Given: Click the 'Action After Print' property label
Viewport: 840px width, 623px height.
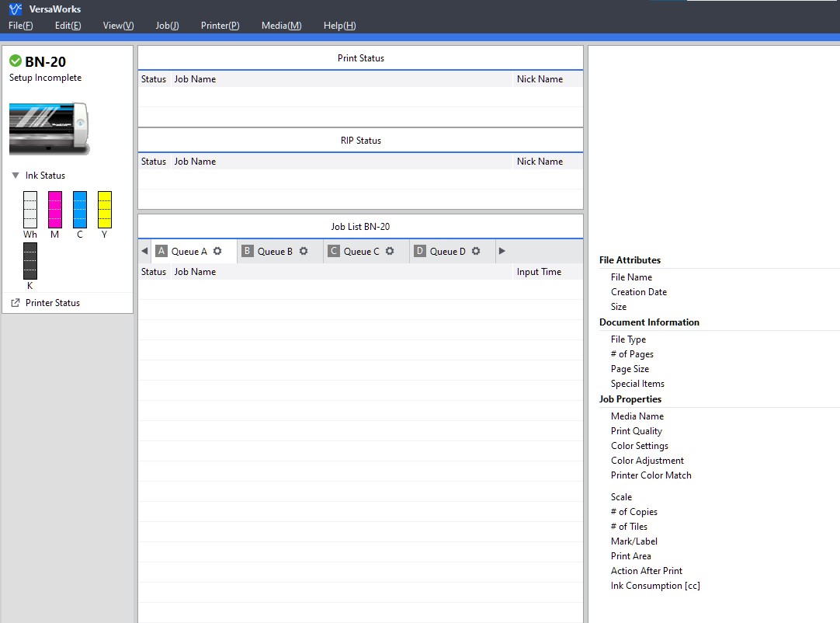Looking at the screenshot, I should click(647, 571).
